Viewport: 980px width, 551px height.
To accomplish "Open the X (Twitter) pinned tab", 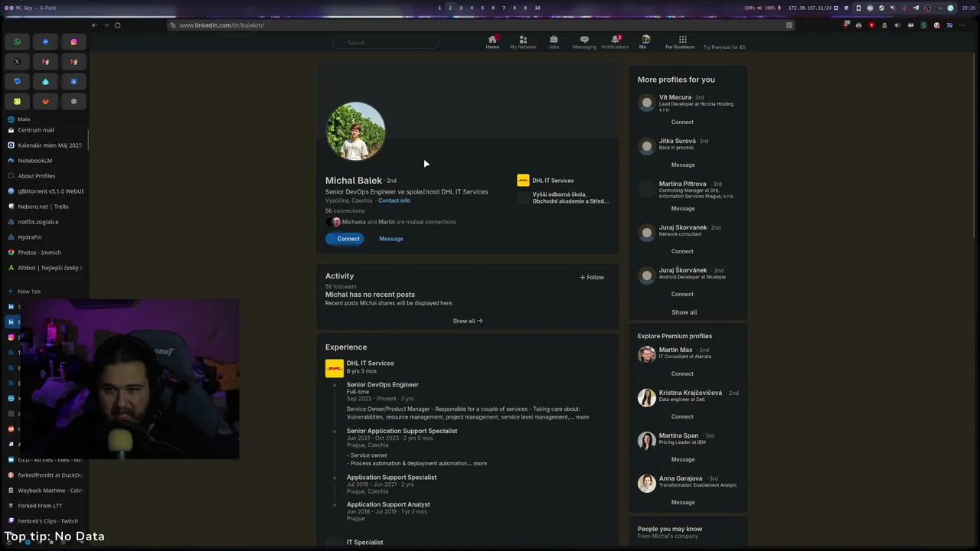I will (x=17, y=62).
